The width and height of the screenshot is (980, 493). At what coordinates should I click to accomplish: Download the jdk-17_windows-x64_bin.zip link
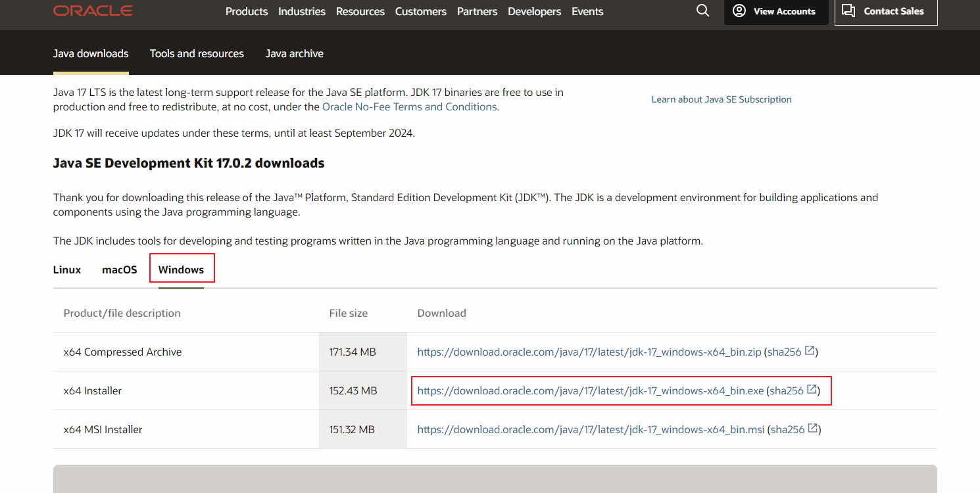(x=589, y=352)
